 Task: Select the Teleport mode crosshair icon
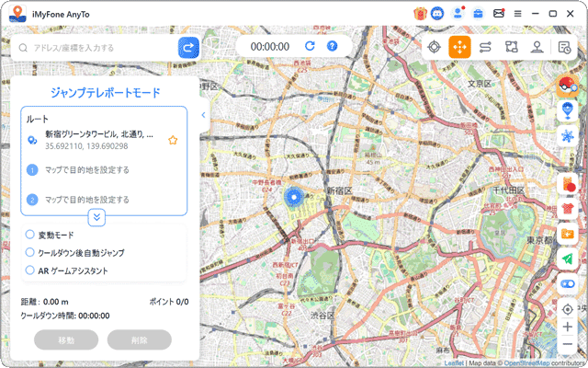[x=434, y=47]
